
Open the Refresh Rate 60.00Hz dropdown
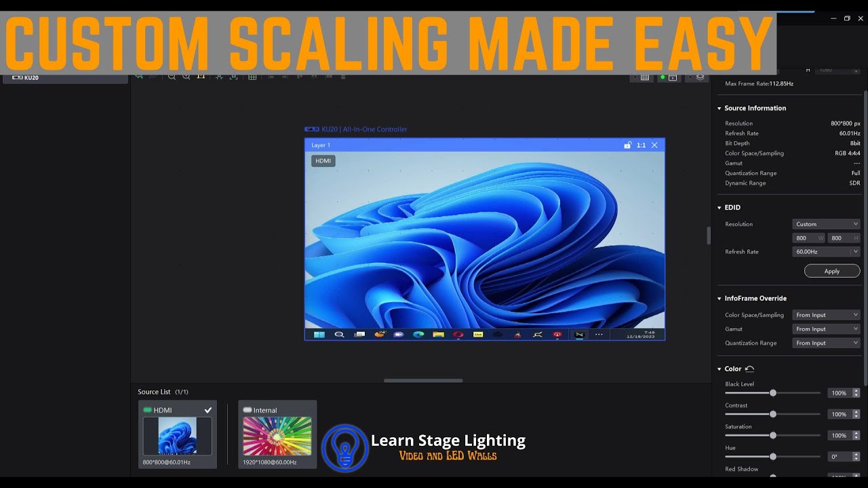(826, 251)
